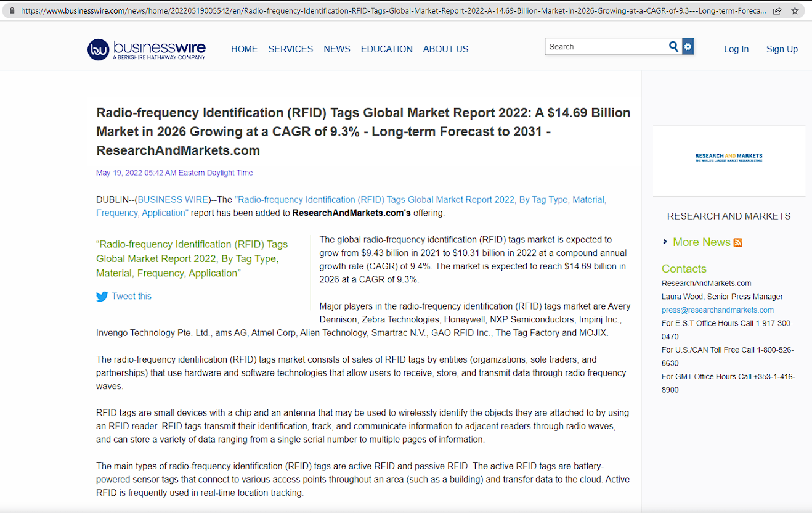
Task: Click 'Laura Wood, Senior Press Manager' text
Action: [x=722, y=297]
